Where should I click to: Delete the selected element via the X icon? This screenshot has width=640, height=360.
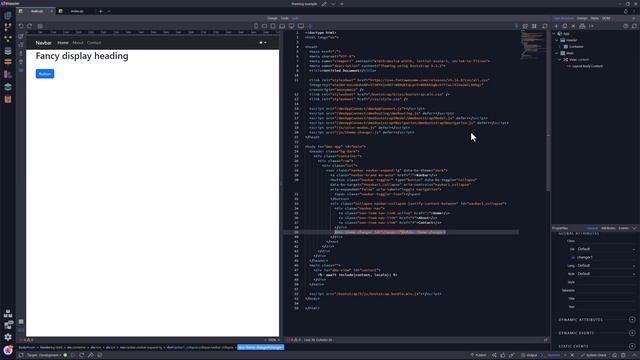(573, 26)
